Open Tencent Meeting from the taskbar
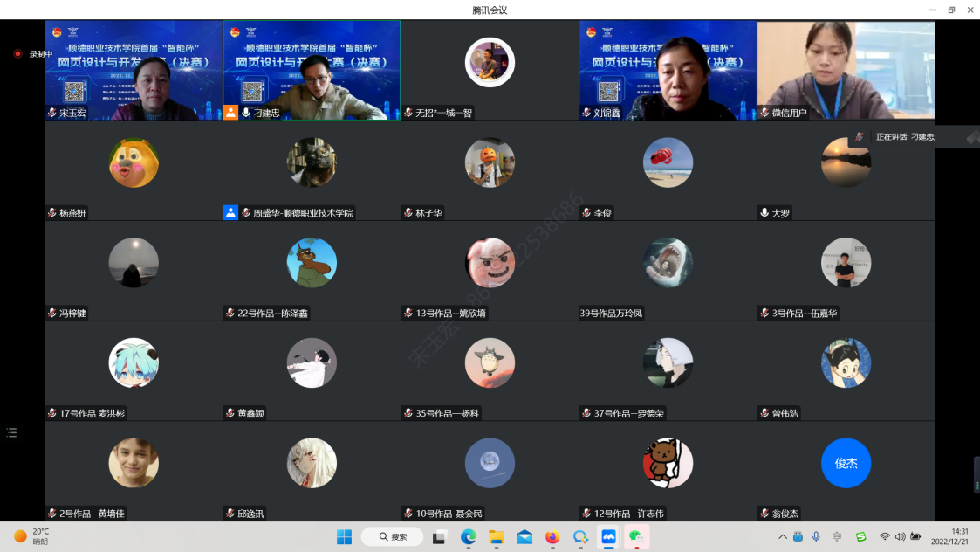980x552 pixels. [x=608, y=536]
